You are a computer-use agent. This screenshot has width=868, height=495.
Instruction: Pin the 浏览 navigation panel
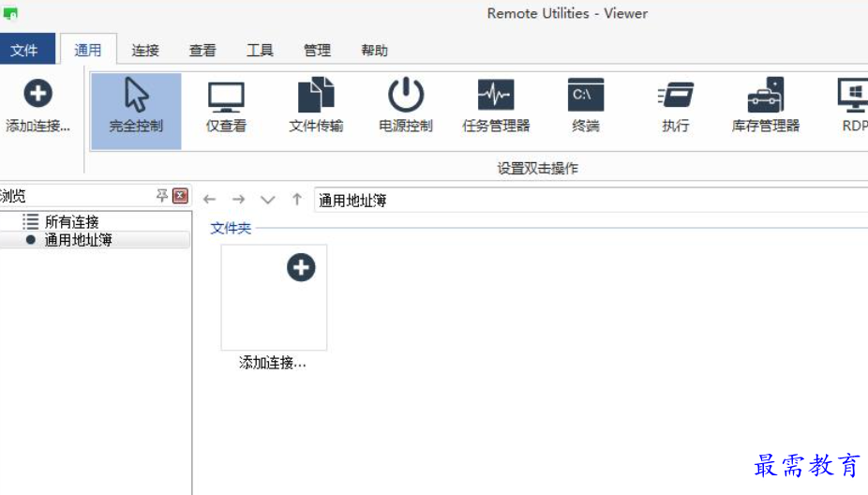pyautogui.click(x=161, y=195)
